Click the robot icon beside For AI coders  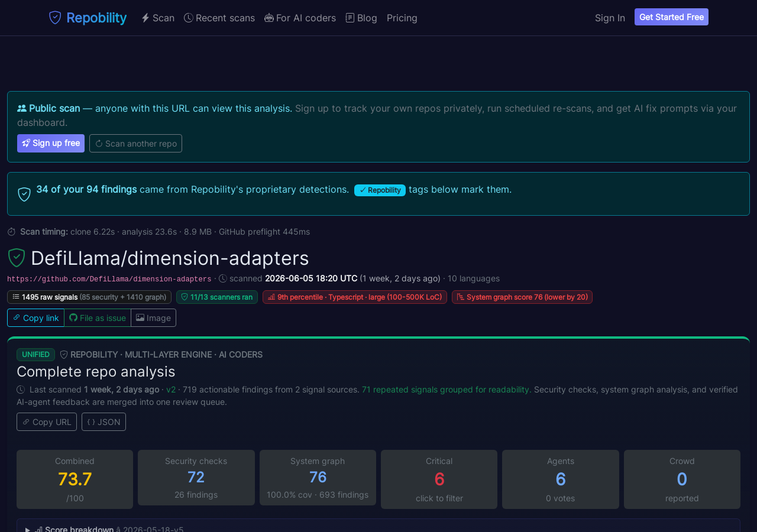coord(269,18)
